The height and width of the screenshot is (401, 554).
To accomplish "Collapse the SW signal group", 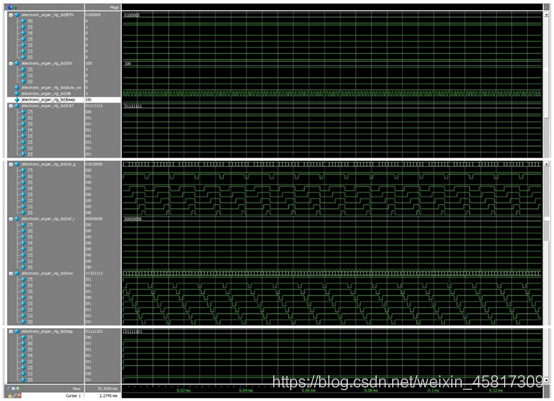I will click(x=11, y=64).
